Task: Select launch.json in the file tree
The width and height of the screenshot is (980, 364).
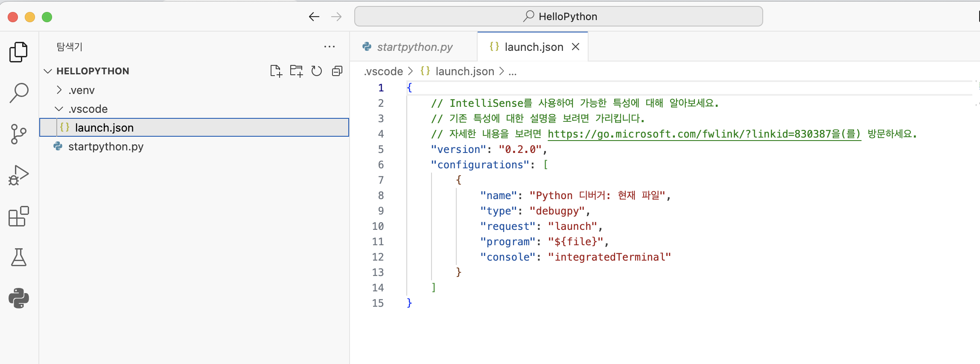Action: coord(194,127)
